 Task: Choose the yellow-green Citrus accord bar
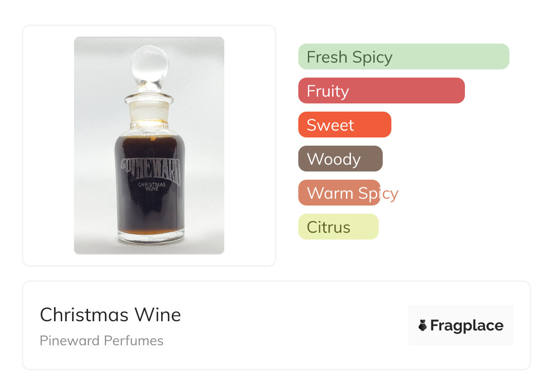[x=338, y=227]
